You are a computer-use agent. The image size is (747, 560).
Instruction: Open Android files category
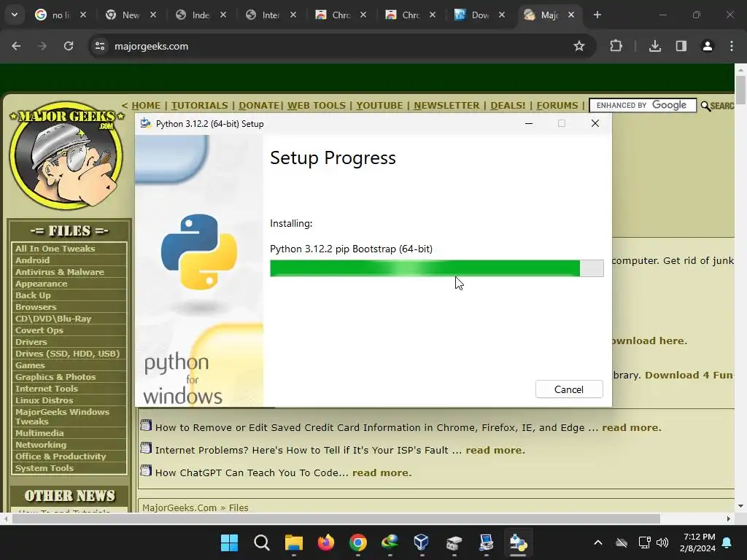click(32, 260)
